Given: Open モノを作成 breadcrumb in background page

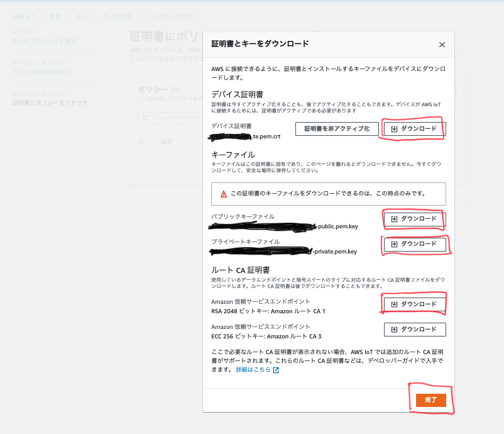Looking at the screenshot, I should (x=118, y=17).
